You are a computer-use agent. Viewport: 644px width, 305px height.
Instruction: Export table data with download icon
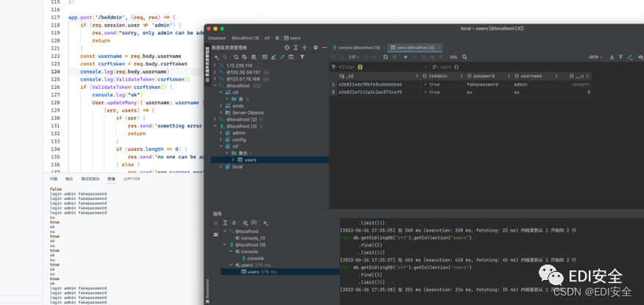click(x=612, y=57)
